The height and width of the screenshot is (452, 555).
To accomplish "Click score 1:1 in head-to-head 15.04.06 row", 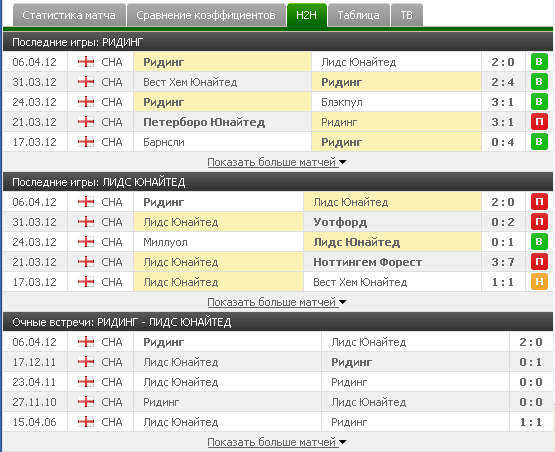I will 531,422.
